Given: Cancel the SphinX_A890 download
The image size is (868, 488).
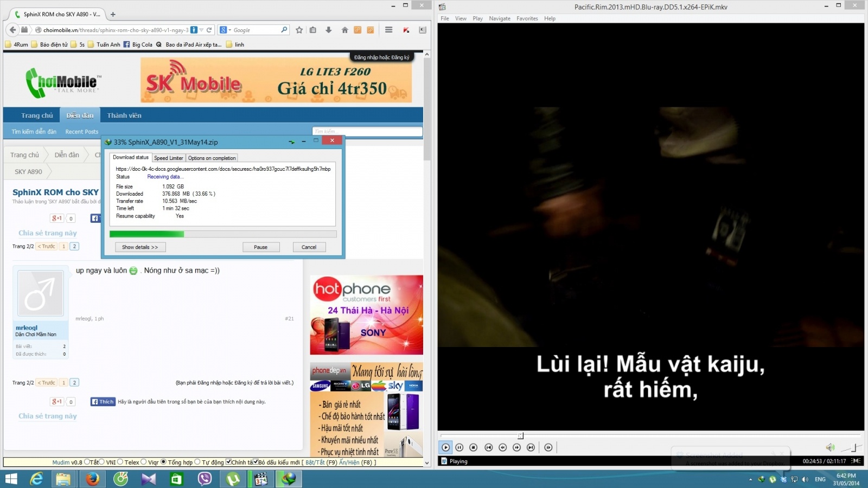Looking at the screenshot, I should (309, 247).
